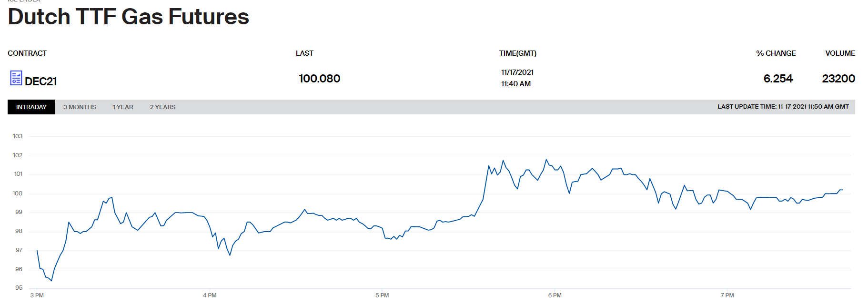Show the 2 YEARS chart range
The height and width of the screenshot is (305, 868).
(x=162, y=107)
